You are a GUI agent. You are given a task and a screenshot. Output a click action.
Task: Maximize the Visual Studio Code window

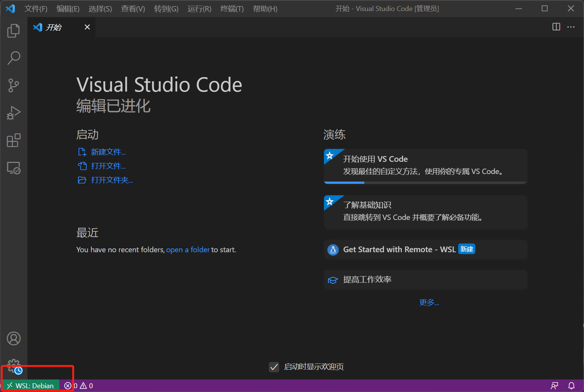(x=544, y=8)
